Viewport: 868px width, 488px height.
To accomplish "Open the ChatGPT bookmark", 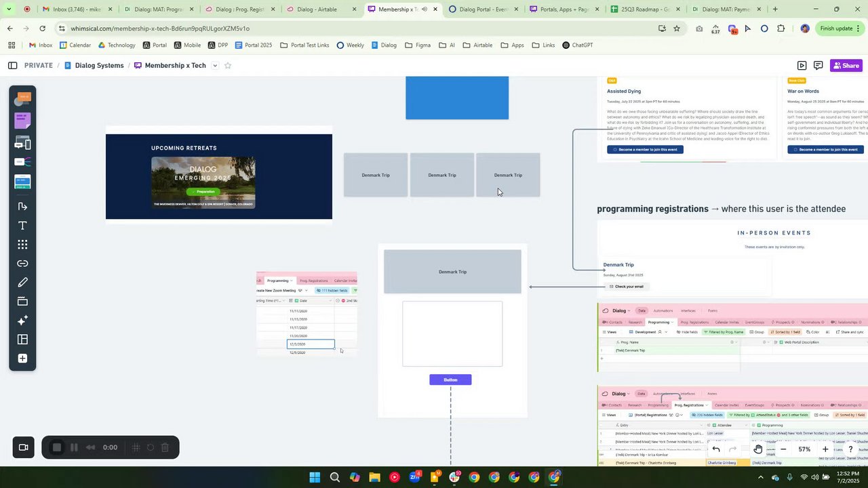I will click(x=577, y=45).
